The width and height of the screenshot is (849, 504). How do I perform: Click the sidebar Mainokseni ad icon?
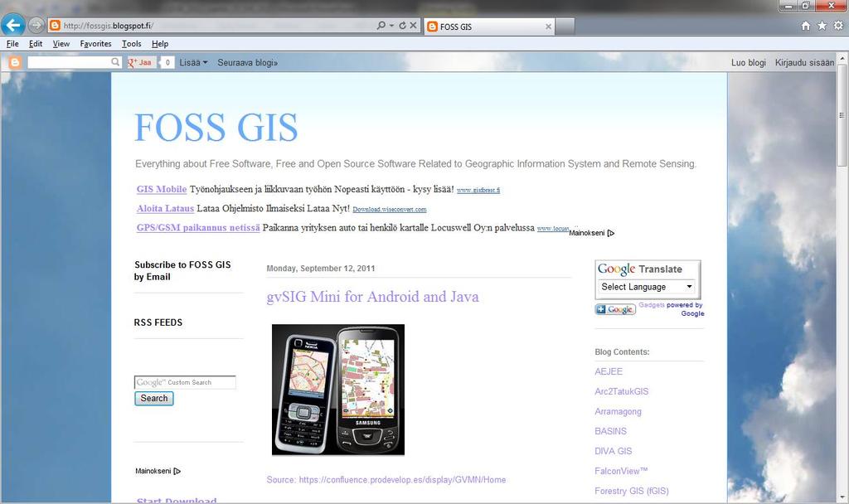[x=177, y=472]
